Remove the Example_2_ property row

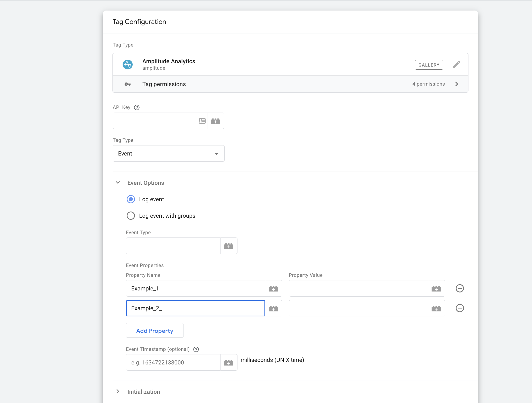[x=460, y=308]
